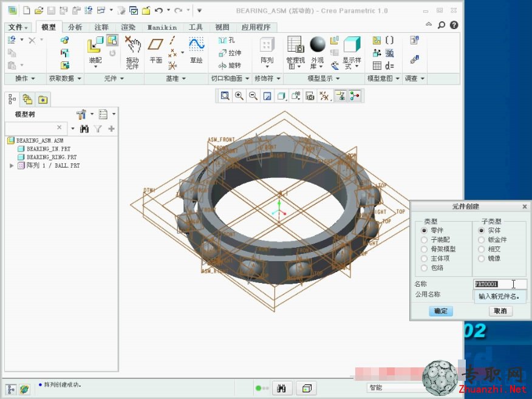Screen dimensions: 532x399
Task: Switch to the 分析 (Analysis) tab
Action: 75,27
